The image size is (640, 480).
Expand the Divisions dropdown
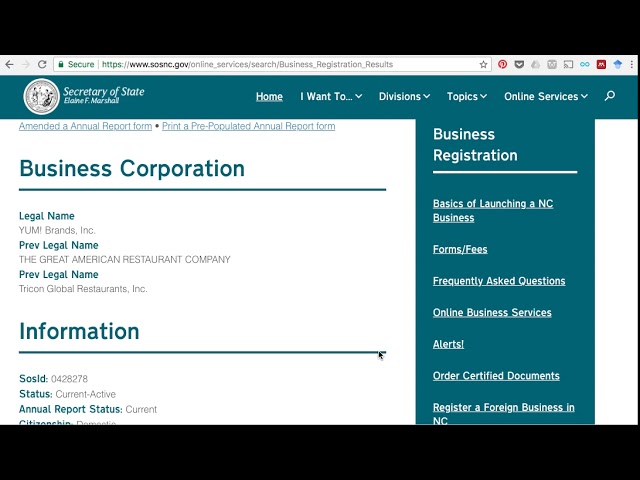(x=404, y=97)
